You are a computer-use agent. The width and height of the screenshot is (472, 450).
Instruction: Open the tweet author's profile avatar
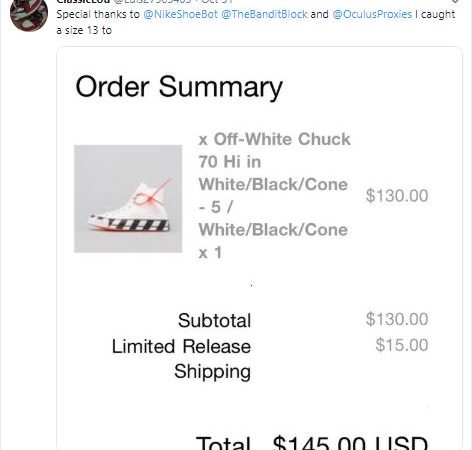click(x=29, y=14)
